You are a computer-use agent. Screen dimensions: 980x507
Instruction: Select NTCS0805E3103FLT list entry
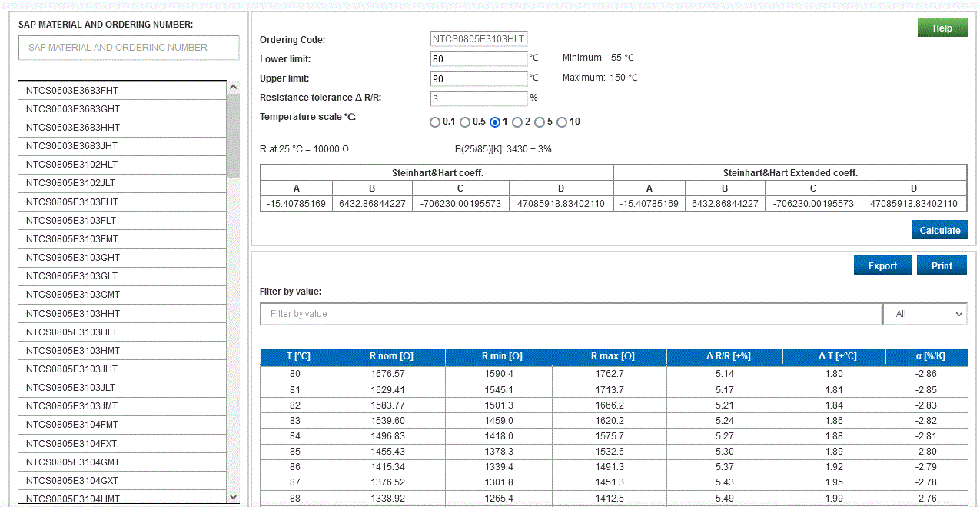(122, 220)
